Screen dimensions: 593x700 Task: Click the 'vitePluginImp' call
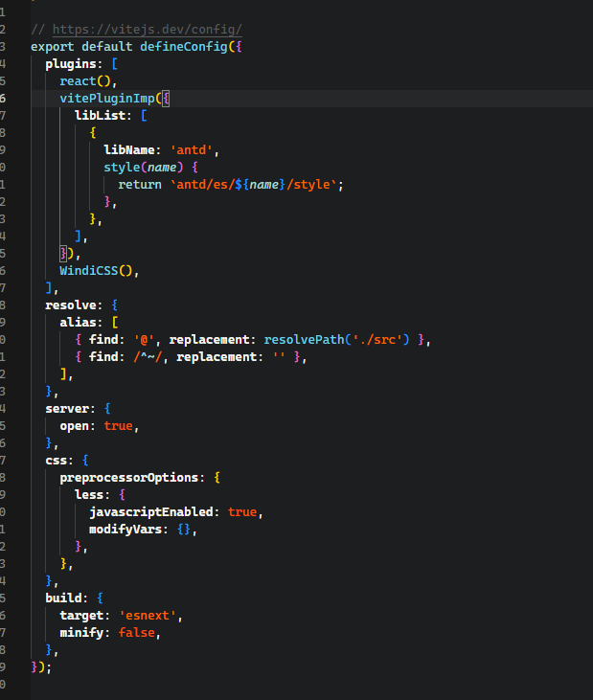[x=107, y=99]
